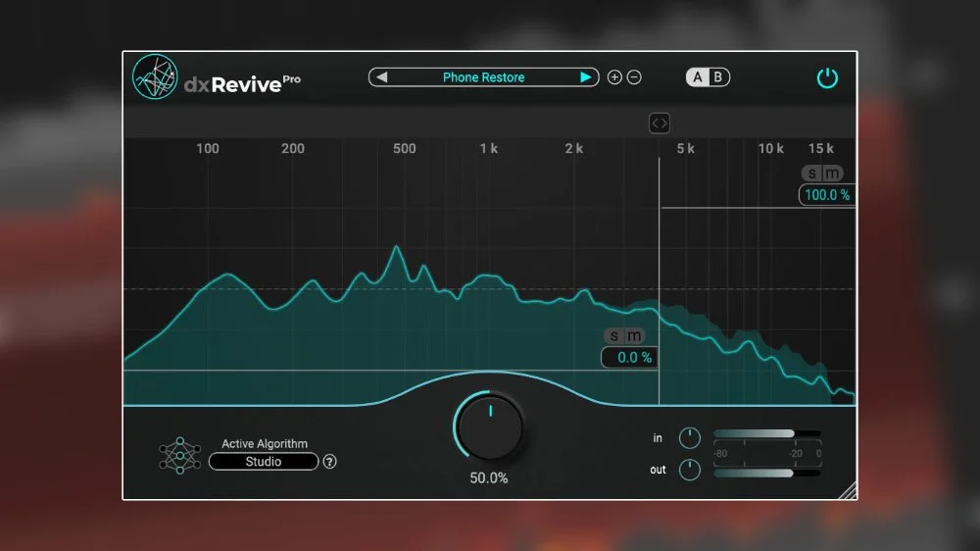The image size is (980, 551).
Task: Click the main amount knob
Action: pos(490,427)
